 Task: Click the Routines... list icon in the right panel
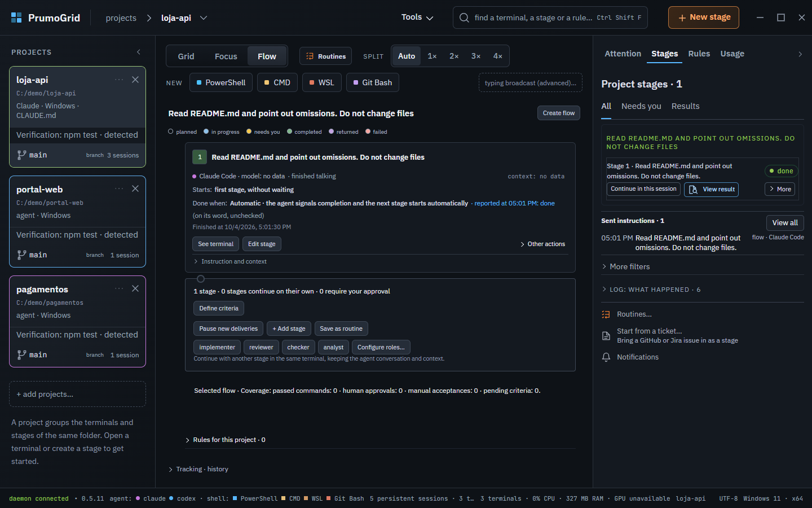(606, 314)
